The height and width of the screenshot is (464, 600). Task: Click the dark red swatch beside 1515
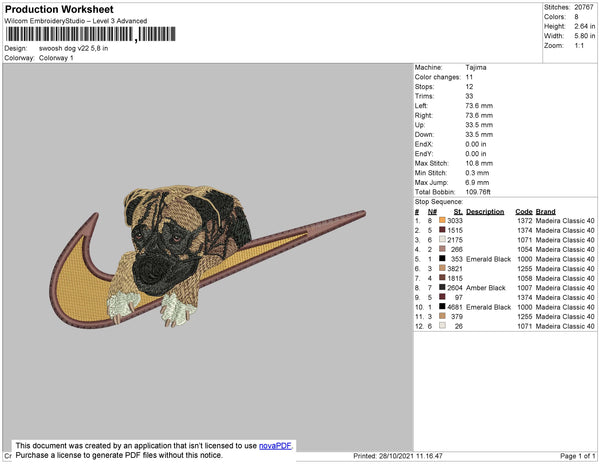(x=442, y=230)
